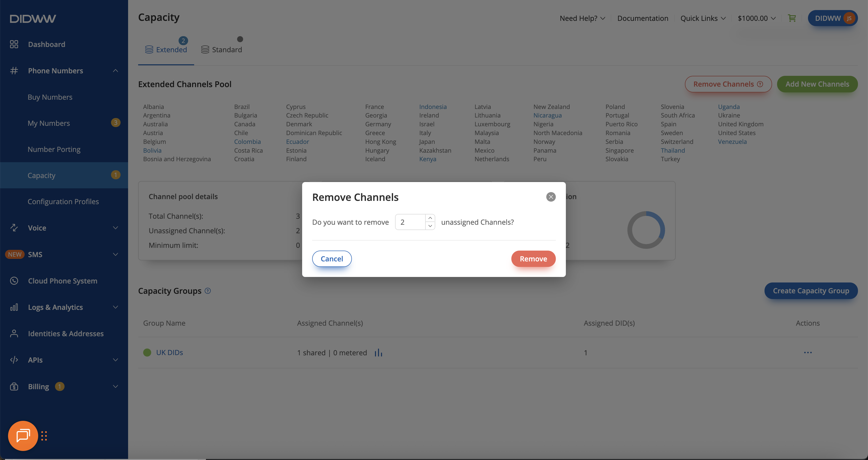Click the Standard tab database icon
This screenshot has width=868, height=460.
tap(205, 49)
